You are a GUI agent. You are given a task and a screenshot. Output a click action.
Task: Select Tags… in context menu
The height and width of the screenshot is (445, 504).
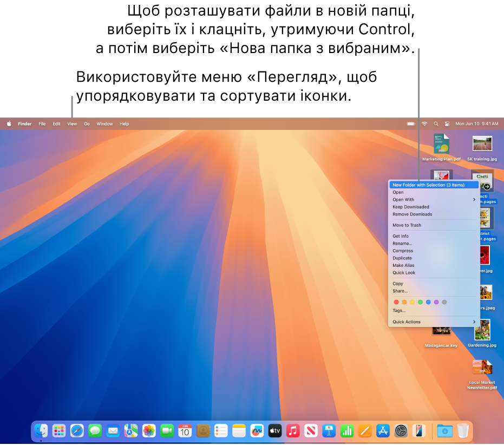click(434, 311)
